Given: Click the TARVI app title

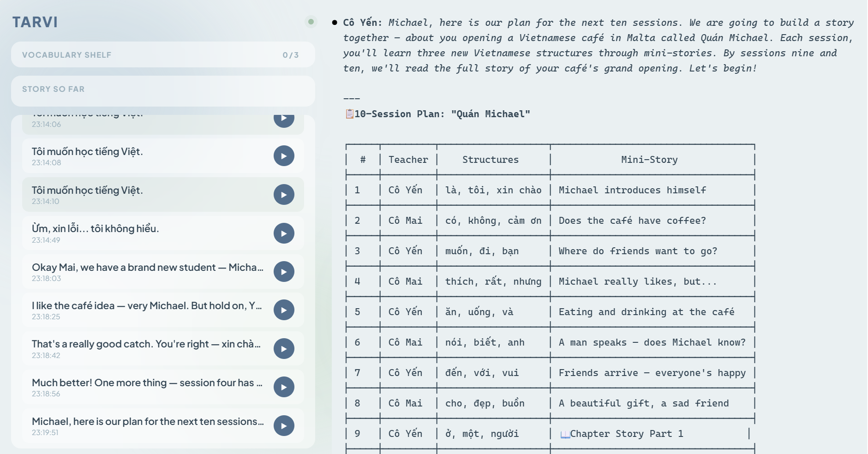Looking at the screenshot, I should pyautogui.click(x=35, y=22).
